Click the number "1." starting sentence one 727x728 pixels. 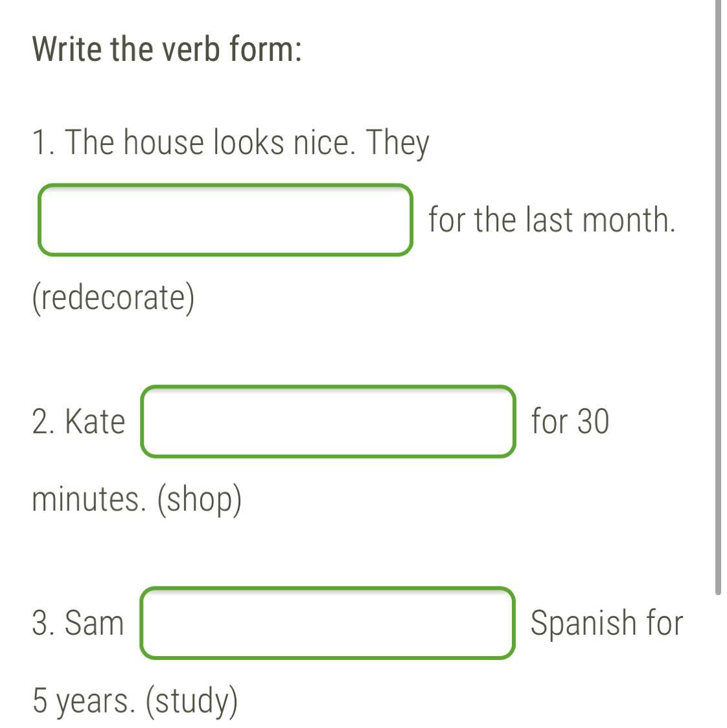[x=43, y=142]
